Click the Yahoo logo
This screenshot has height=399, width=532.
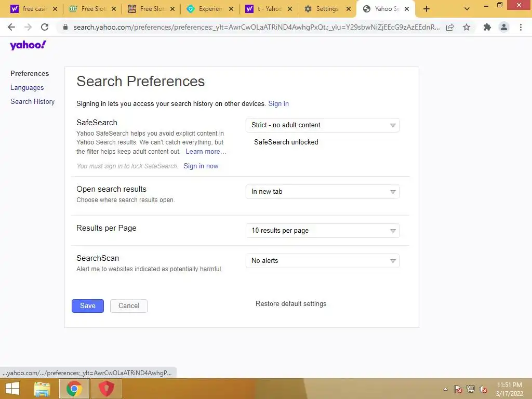click(x=28, y=45)
